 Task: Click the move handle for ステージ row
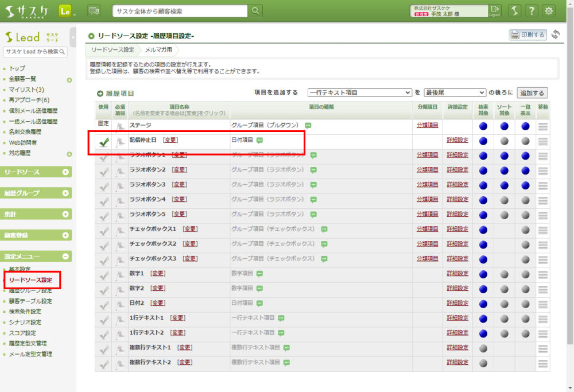click(x=542, y=126)
